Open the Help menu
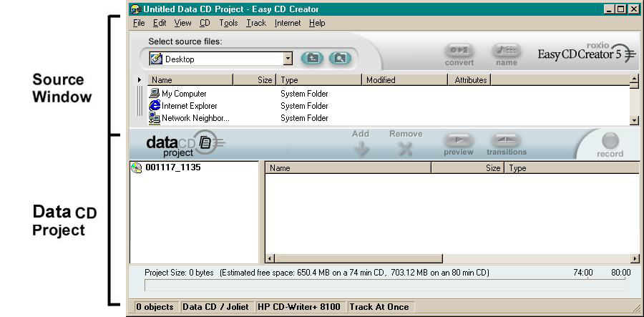This screenshot has width=644, height=317. (x=317, y=23)
